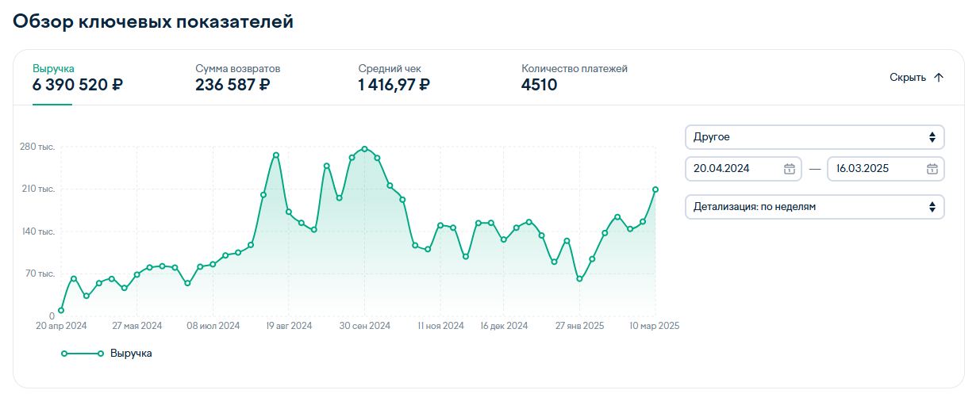980x394 pixels.
Task: Open calendar icon for start date
Action: click(x=790, y=169)
